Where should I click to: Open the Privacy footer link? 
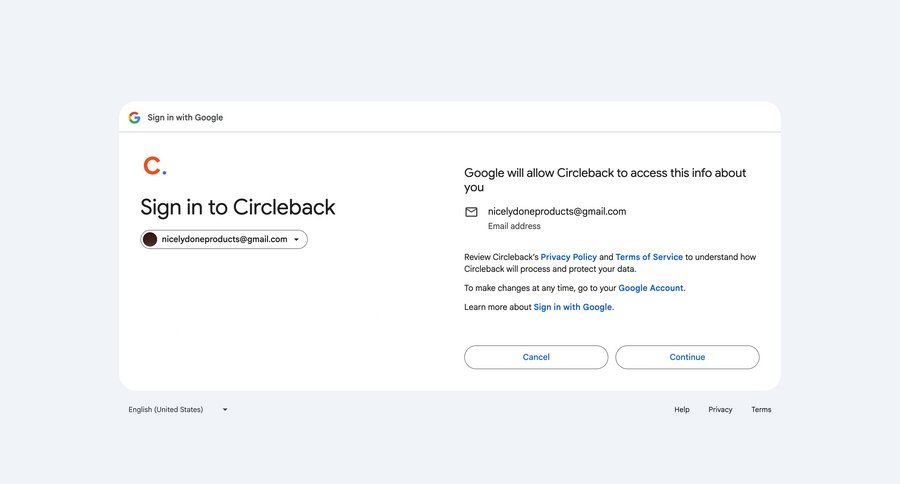tap(720, 409)
